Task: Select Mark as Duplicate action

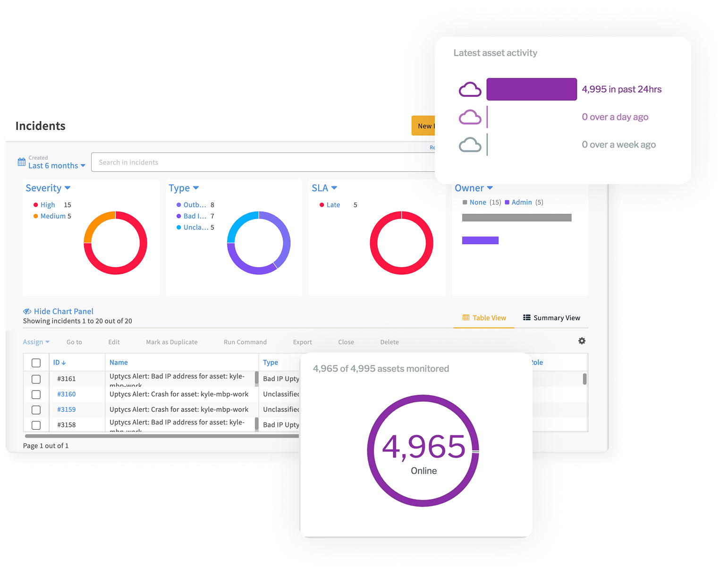Action: (172, 342)
